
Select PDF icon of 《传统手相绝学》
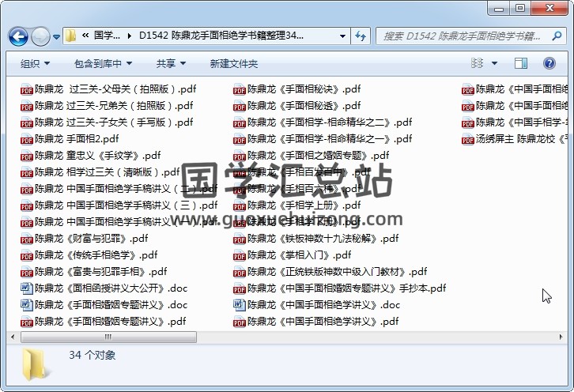coord(27,255)
